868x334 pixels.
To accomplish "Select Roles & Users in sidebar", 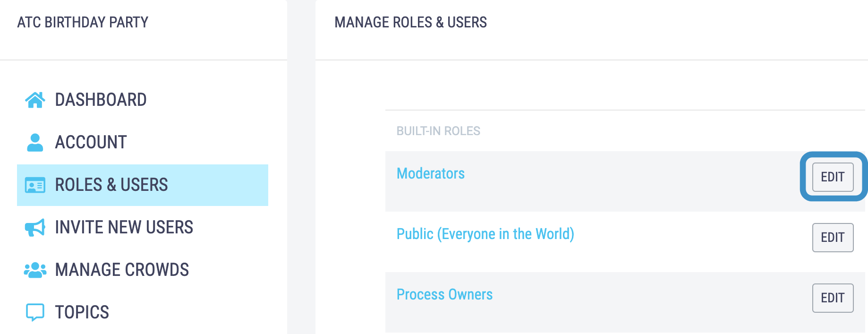I will [143, 185].
